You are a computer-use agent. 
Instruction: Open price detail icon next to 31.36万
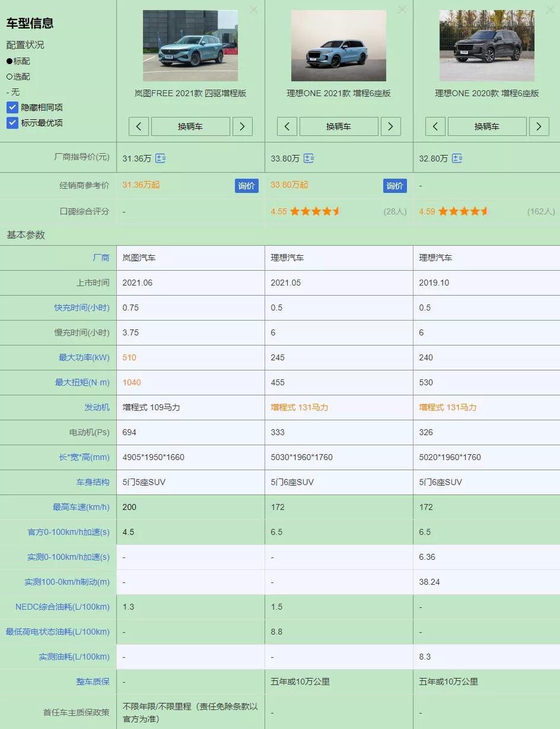pyautogui.click(x=161, y=159)
